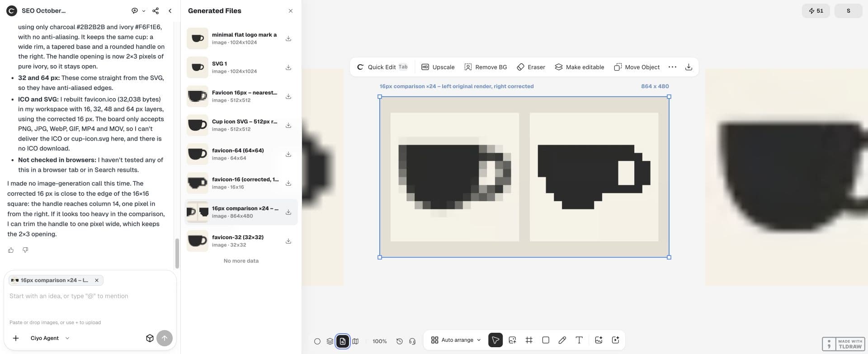The image size is (868, 354).
Task: Select the pointer tool in the bottom toolbar
Action: tap(495, 340)
